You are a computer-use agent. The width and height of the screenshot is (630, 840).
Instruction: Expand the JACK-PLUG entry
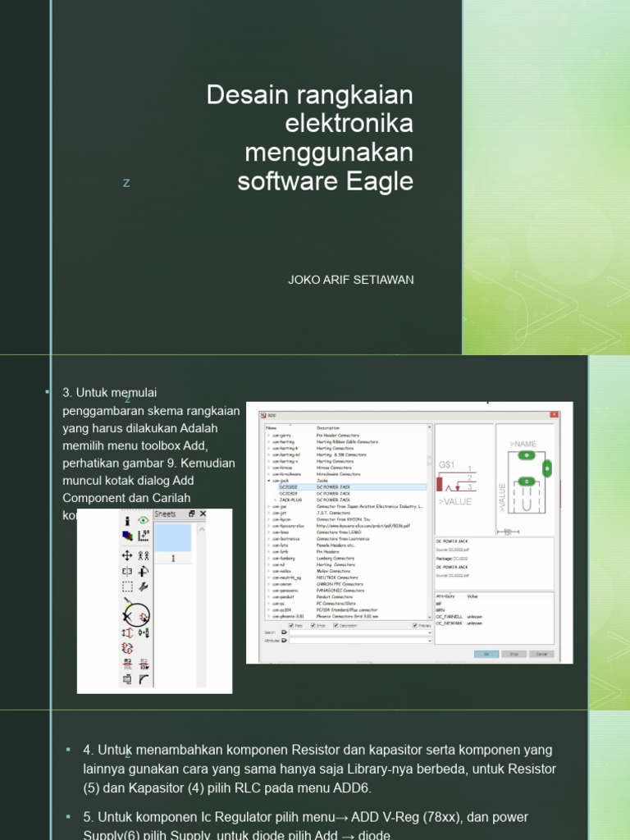276,500
